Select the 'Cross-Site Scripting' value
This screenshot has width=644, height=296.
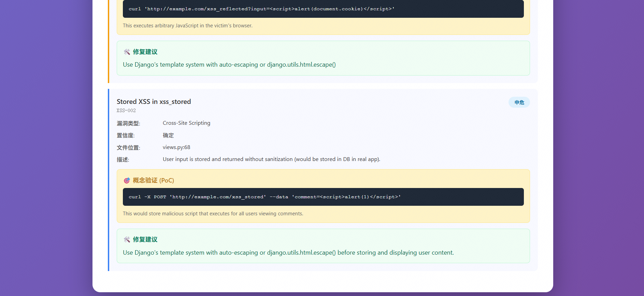coord(186,123)
